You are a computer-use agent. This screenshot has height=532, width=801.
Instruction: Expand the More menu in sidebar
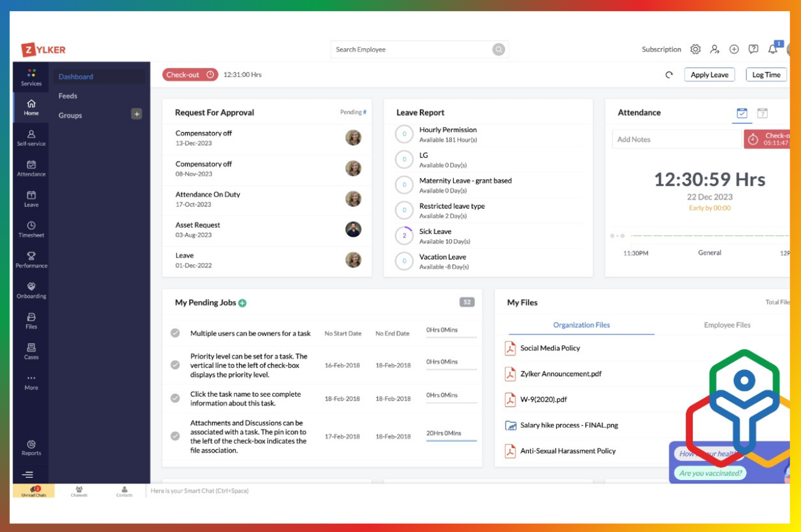coord(31,382)
